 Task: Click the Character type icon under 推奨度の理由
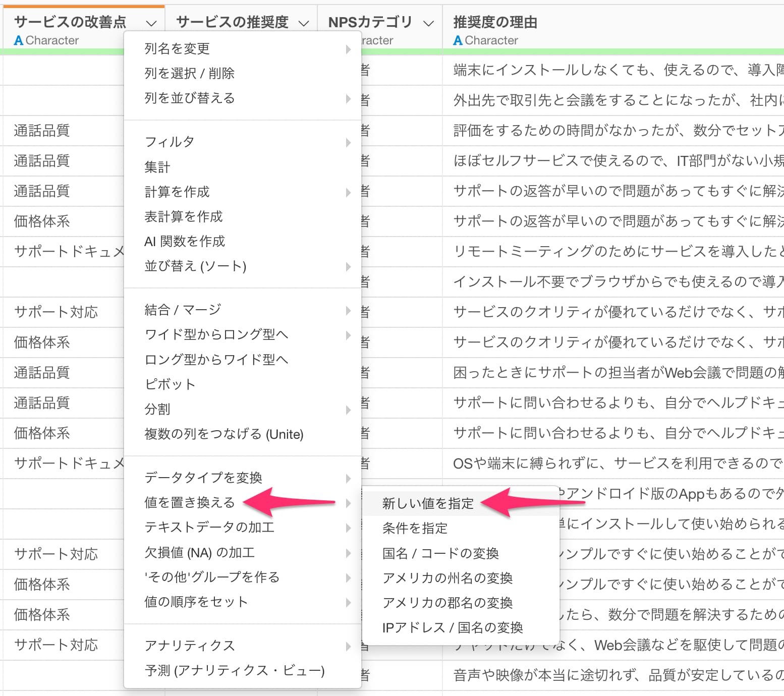point(458,40)
